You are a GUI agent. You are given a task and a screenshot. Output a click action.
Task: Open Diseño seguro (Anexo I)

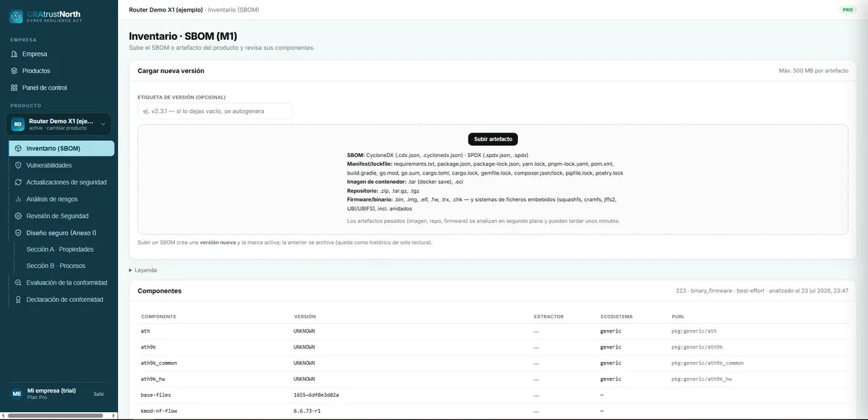pyautogui.click(x=61, y=233)
